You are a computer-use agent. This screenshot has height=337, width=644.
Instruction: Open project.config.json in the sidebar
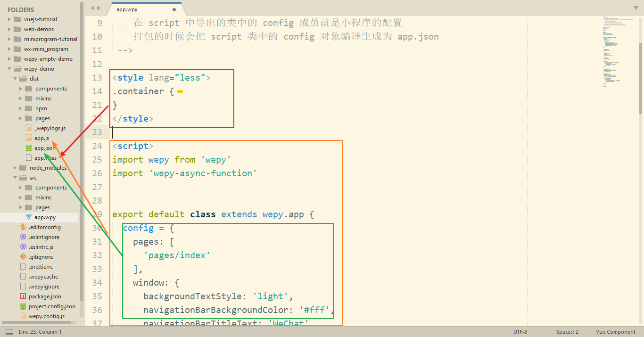pyautogui.click(x=51, y=306)
